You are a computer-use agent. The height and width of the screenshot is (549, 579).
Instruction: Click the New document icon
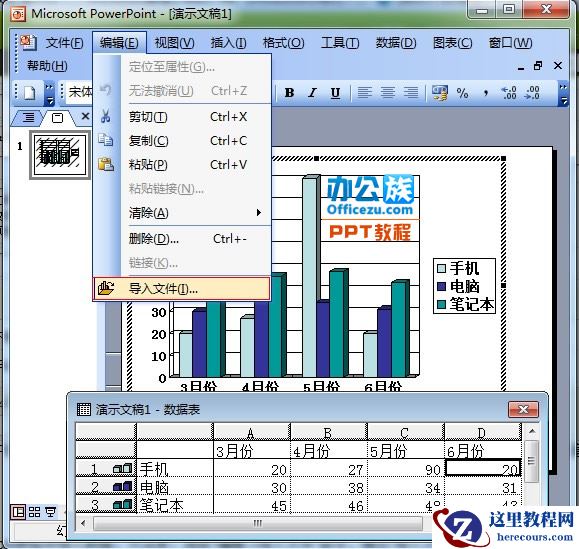[x=30, y=92]
